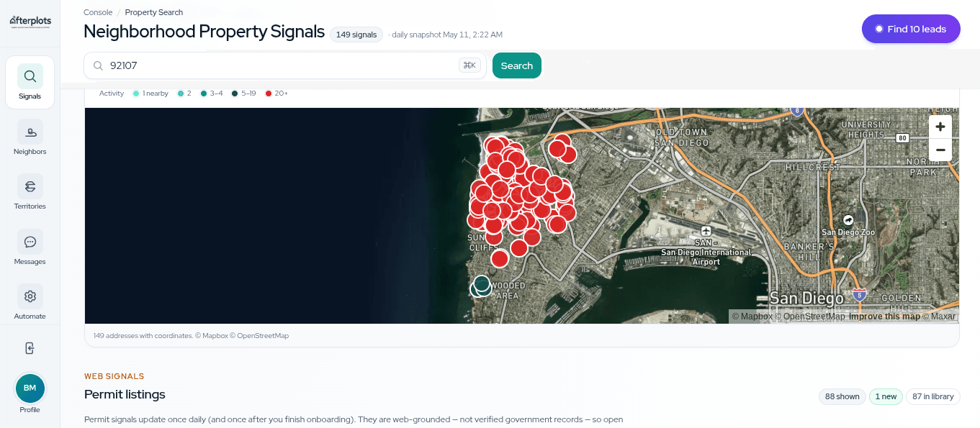Focus the 92107 search field

click(285, 65)
